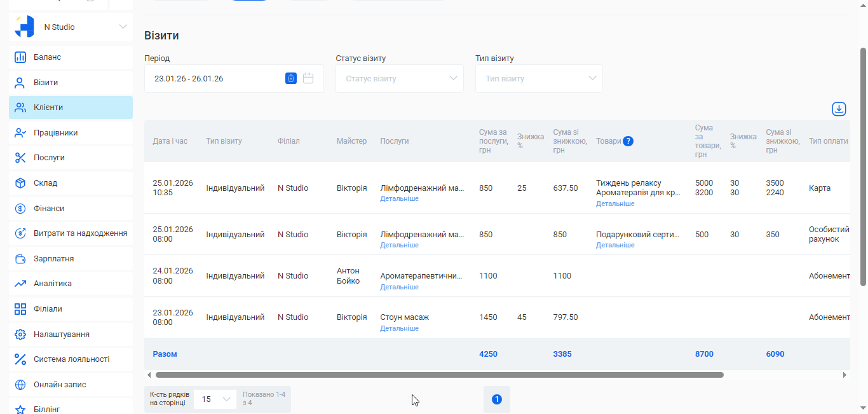Image resolution: width=868 pixels, height=414 pixels.
Task: Click the download export icon above the table
Action: tap(839, 109)
